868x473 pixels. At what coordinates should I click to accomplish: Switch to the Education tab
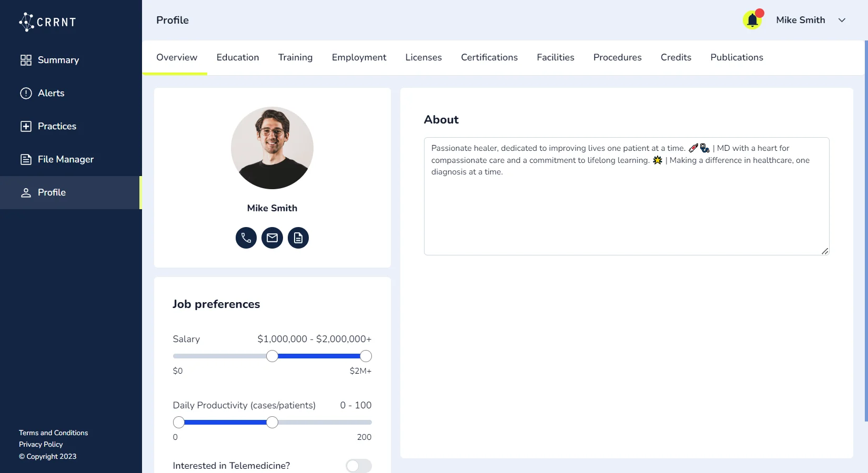point(237,57)
